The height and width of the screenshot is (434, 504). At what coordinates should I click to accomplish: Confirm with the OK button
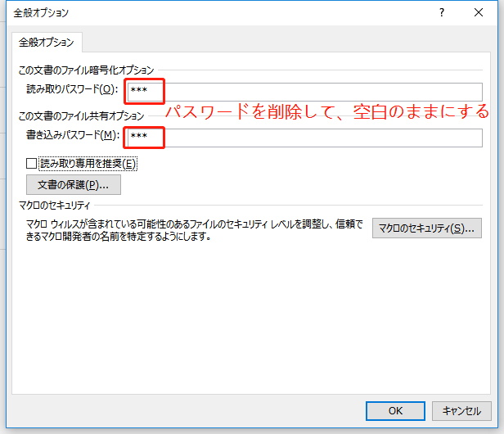pyautogui.click(x=395, y=411)
